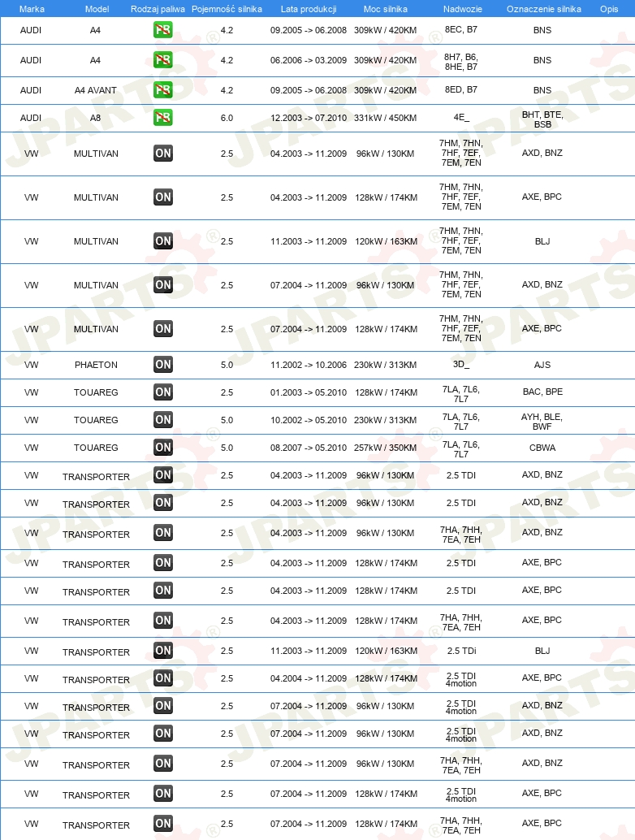635x840 pixels.
Task: Click ON icon in Transporter 04.2004 4motion row
Action: pyautogui.click(x=162, y=678)
